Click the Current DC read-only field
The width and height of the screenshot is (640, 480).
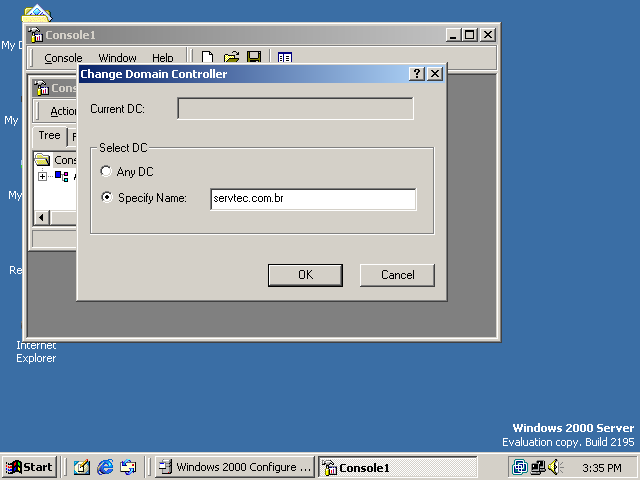(295, 109)
